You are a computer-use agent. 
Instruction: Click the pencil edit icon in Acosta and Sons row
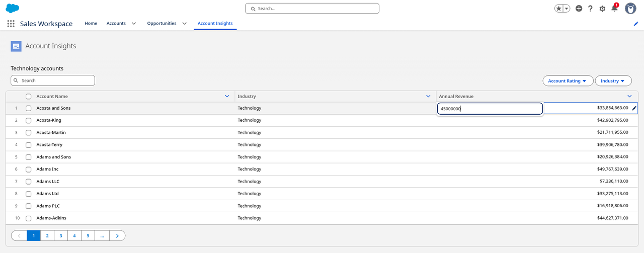point(634,108)
